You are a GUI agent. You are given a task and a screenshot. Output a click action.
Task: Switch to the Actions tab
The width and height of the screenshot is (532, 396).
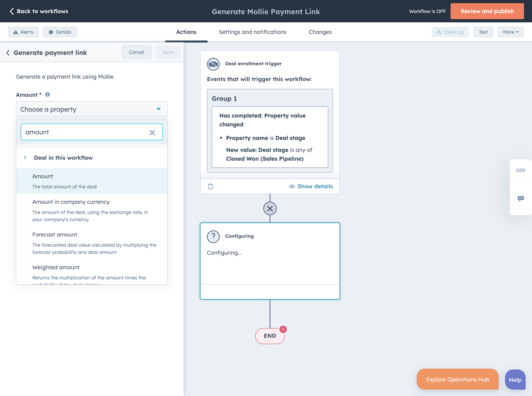point(186,32)
